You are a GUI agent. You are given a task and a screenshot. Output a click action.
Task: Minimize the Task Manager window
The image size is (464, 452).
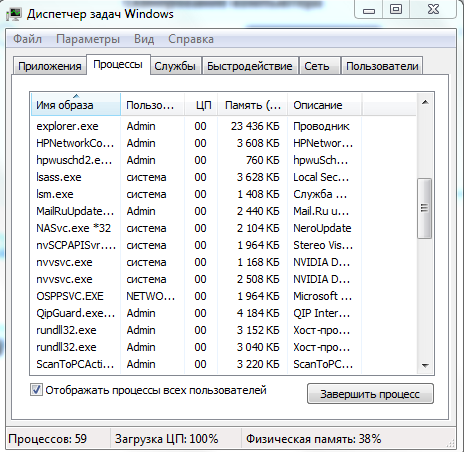pyautogui.click(x=369, y=10)
